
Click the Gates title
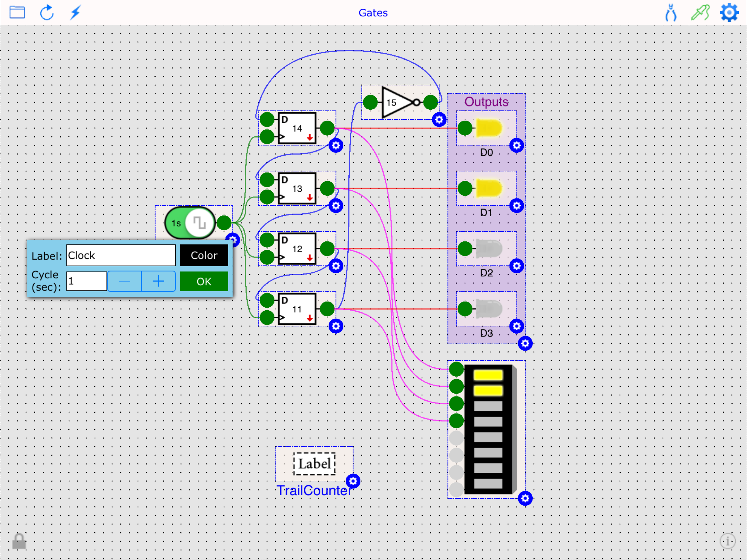tap(373, 13)
